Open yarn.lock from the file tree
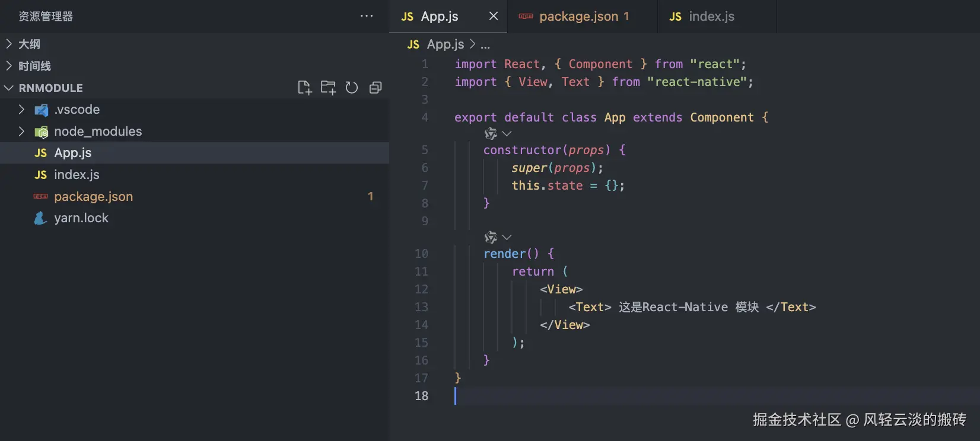 pyautogui.click(x=195, y=218)
